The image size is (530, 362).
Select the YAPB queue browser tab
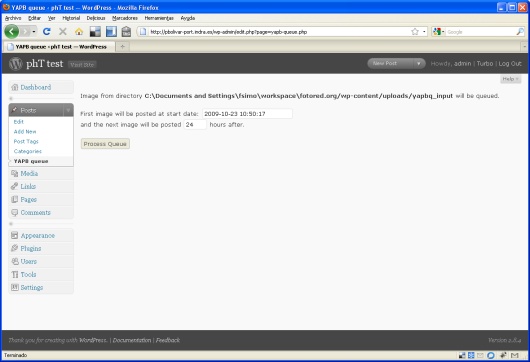point(59,47)
